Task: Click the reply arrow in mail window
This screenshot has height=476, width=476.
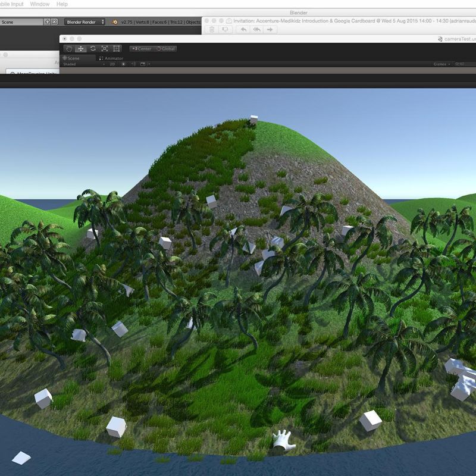Action: 245,29
